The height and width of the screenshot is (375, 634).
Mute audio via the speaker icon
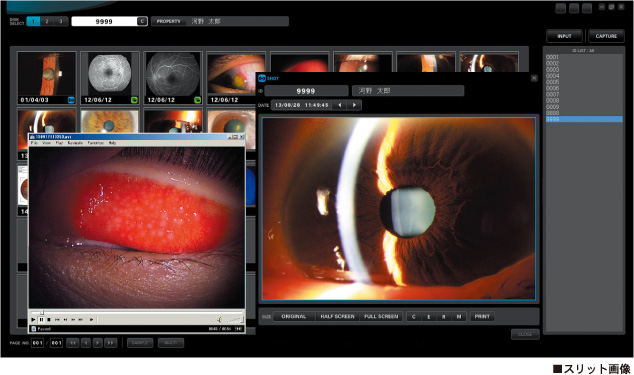(219, 320)
